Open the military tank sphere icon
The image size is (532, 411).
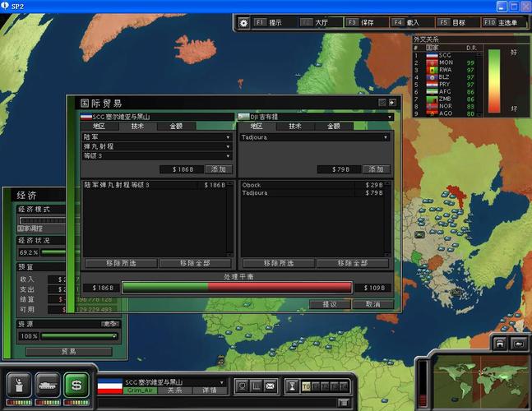click(x=47, y=383)
